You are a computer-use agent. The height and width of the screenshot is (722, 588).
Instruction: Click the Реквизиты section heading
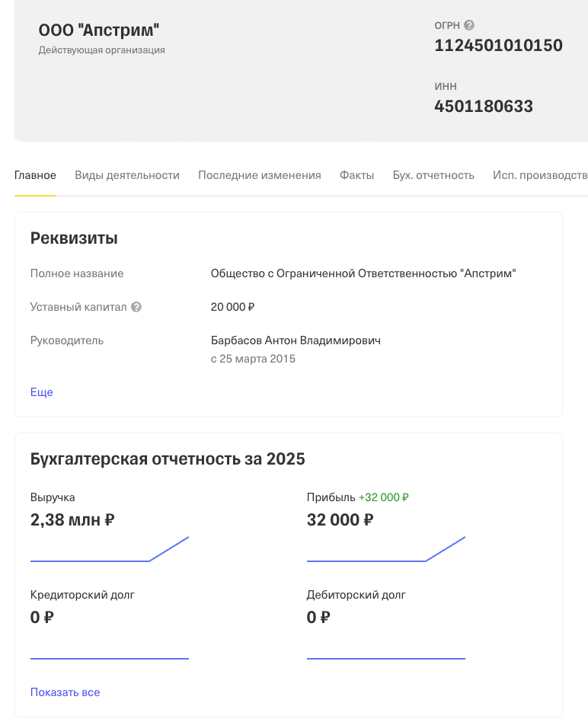point(74,238)
